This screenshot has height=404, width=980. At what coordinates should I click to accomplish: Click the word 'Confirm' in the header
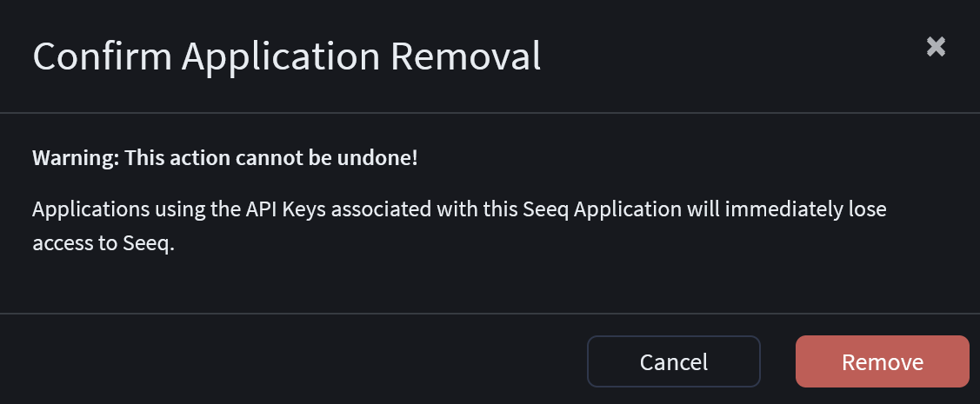tap(101, 56)
